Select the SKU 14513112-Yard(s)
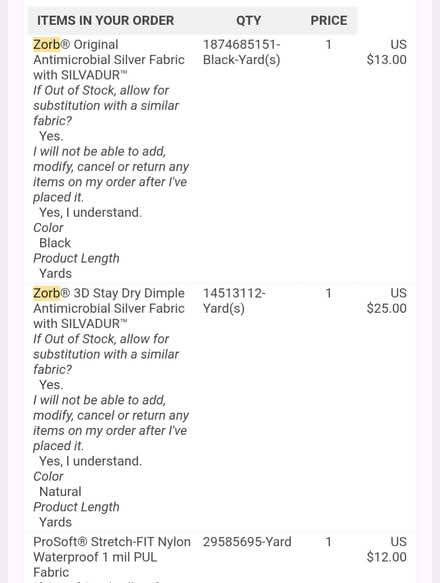This screenshot has height=583, width=440. coord(234,301)
